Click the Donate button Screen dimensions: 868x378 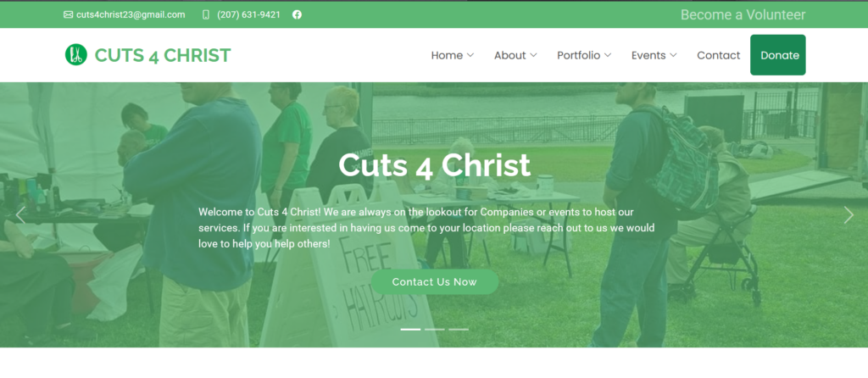coord(778,55)
